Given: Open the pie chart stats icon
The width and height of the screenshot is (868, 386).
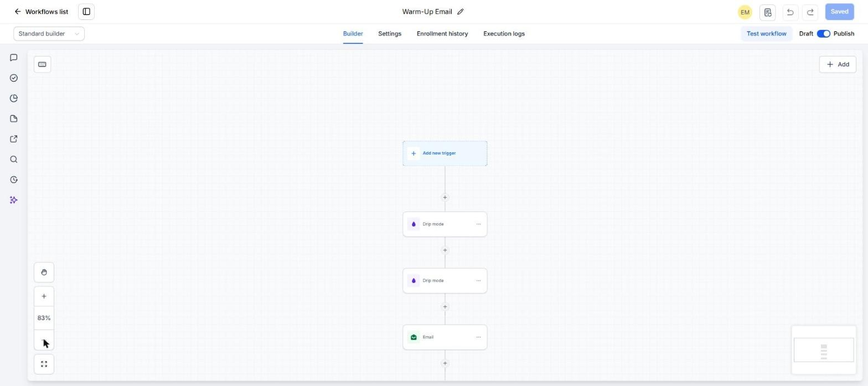Looking at the screenshot, I should pos(14,99).
